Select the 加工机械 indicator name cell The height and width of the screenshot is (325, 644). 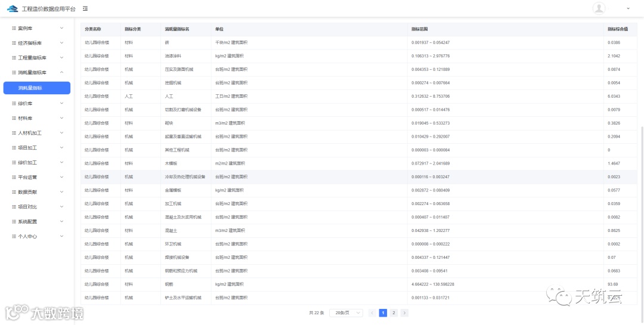tap(185, 204)
